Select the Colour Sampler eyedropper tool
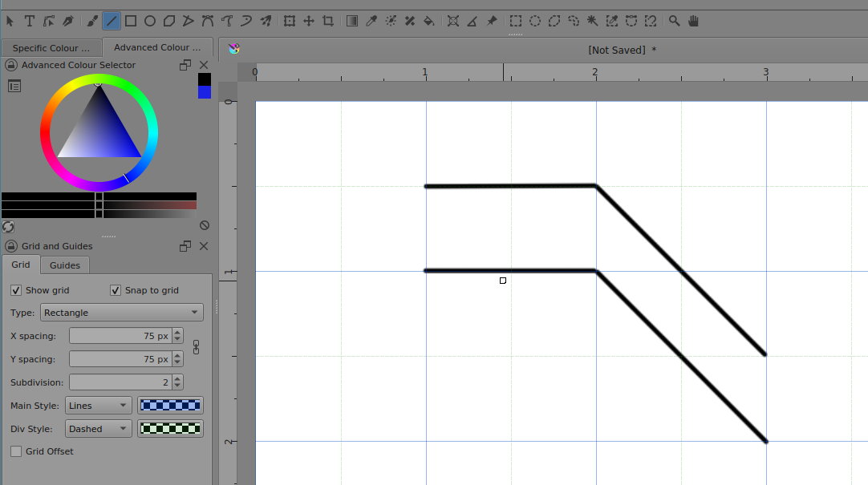Screen dimensions: 868x485 pyautogui.click(x=371, y=21)
